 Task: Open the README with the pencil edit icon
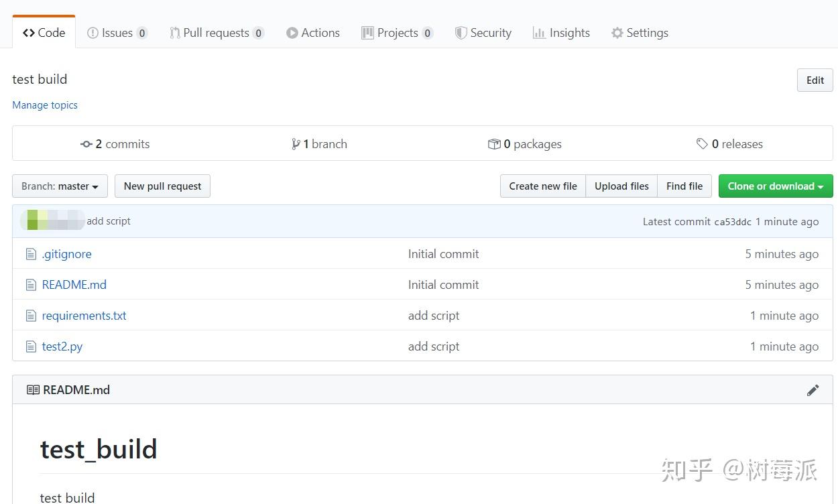(x=813, y=389)
